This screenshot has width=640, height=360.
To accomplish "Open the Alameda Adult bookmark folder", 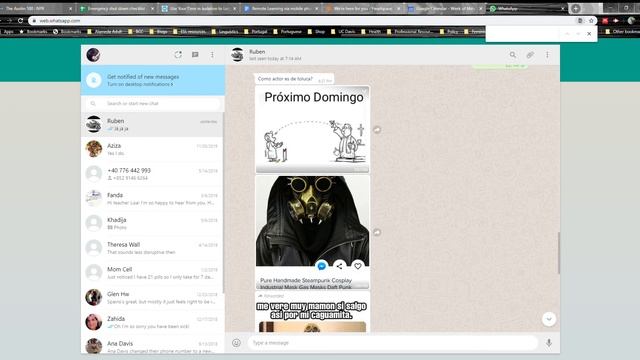I will tap(105, 31).
